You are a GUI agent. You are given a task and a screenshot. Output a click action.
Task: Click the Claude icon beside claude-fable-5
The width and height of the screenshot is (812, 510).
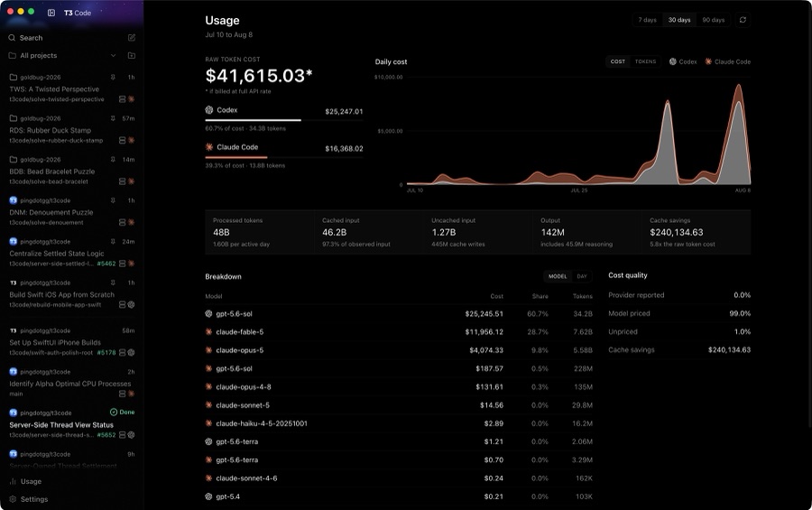[x=208, y=331]
